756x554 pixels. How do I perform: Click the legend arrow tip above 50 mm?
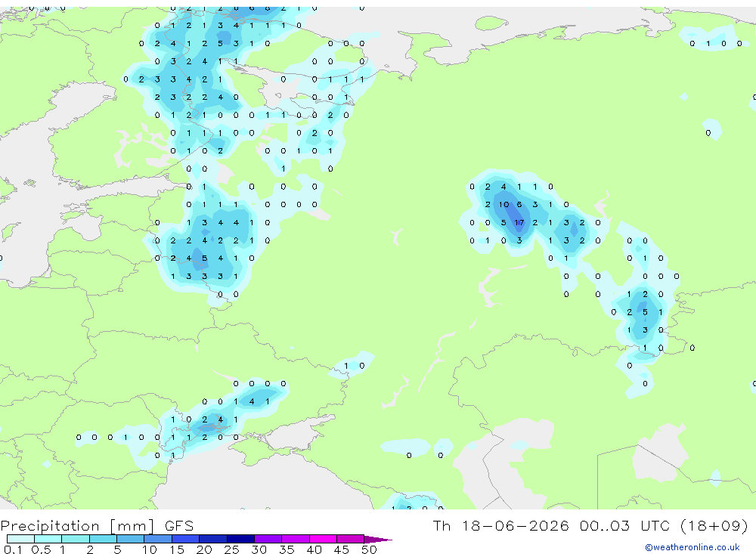click(x=379, y=540)
